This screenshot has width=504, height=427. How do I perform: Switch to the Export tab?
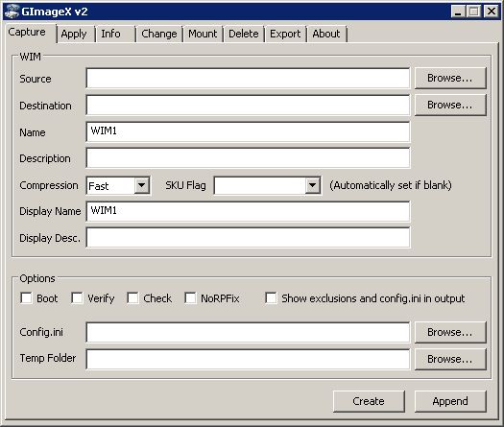pyautogui.click(x=285, y=34)
